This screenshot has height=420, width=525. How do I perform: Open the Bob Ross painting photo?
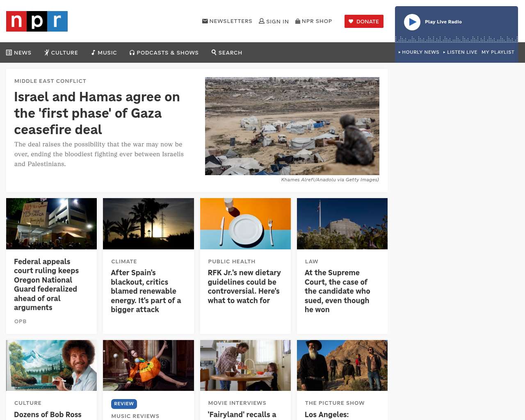pos(52,365)
